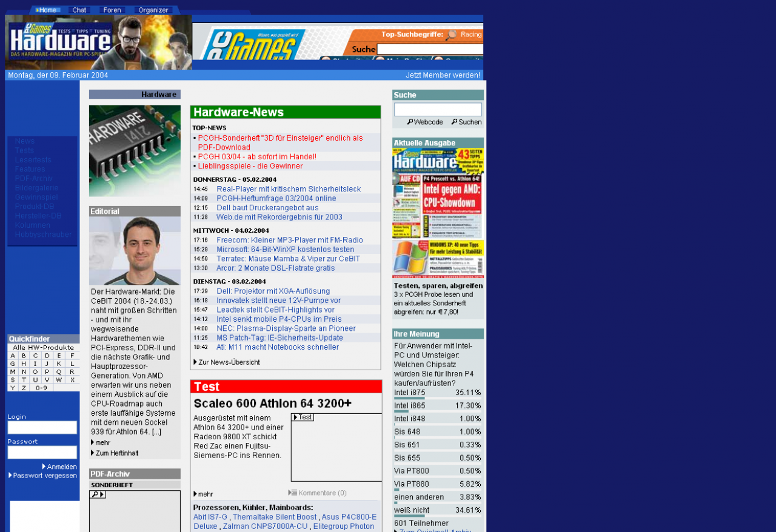This screenshot has height=532, width=776.
Task: Open Dell baut Druckerangebot aus
Action: click(267, 207)
